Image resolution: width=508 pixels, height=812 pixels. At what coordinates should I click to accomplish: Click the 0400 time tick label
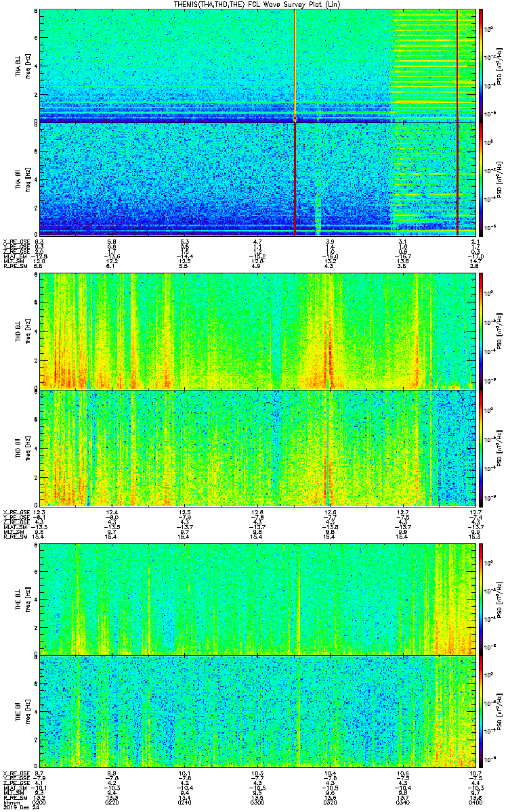(x=475, y=801)
